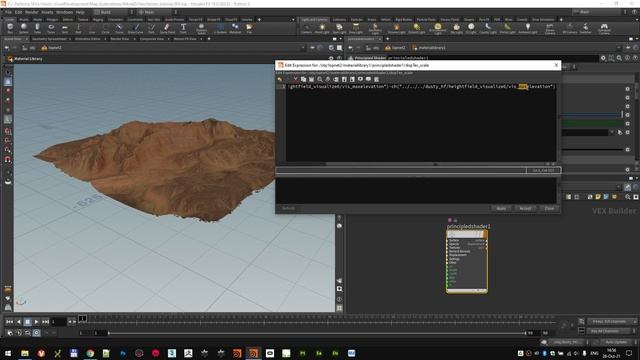Add a Sky Light from shelf
The width and height of the screenshot is (640, 360).
pyautogui.click(x=456, y=28)
